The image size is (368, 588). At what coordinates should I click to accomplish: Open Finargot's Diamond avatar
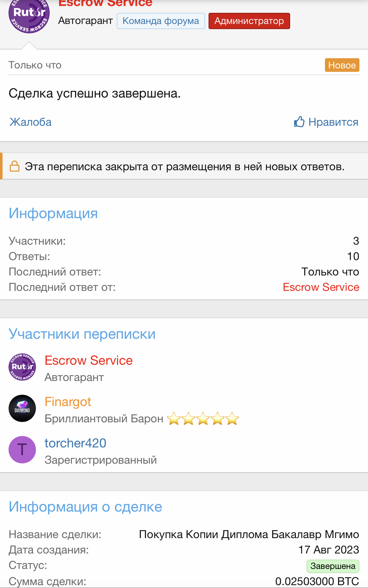22,408
